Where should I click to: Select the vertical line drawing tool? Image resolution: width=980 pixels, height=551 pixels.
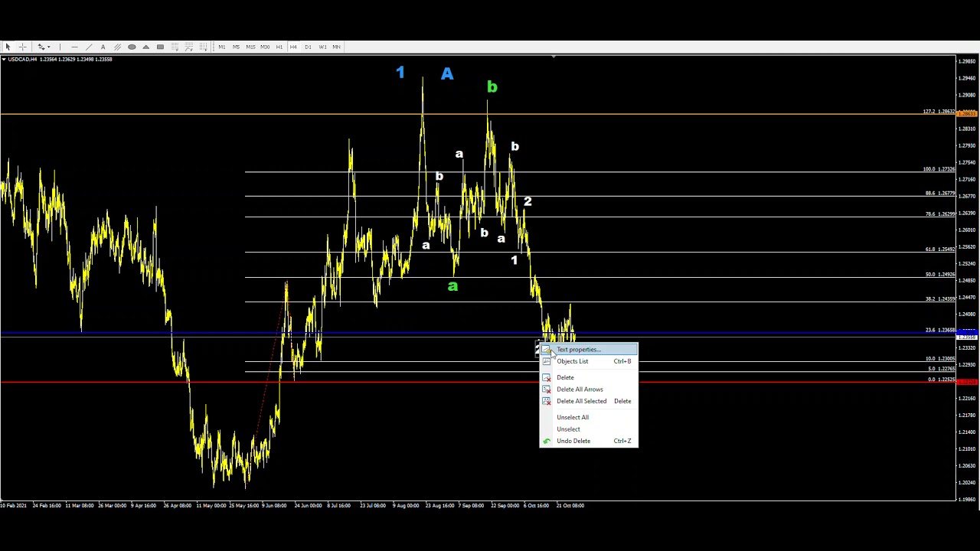[60, 47]
